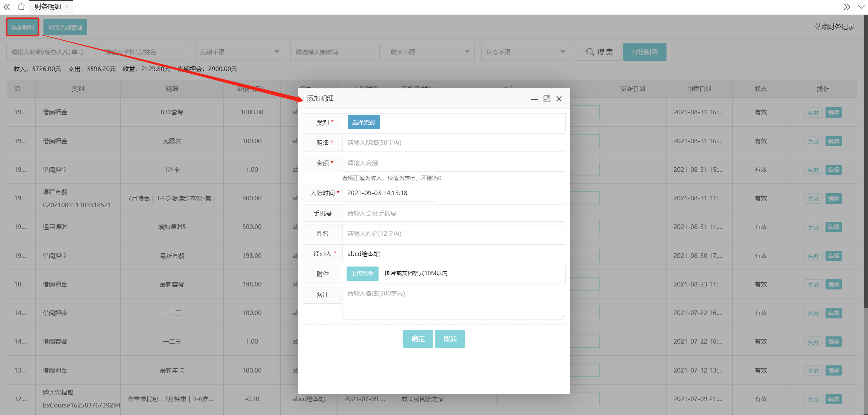Click the 类别 column header
Image resolution: width=868 pixels, height=415 pixels.
(x=78, y=89)
